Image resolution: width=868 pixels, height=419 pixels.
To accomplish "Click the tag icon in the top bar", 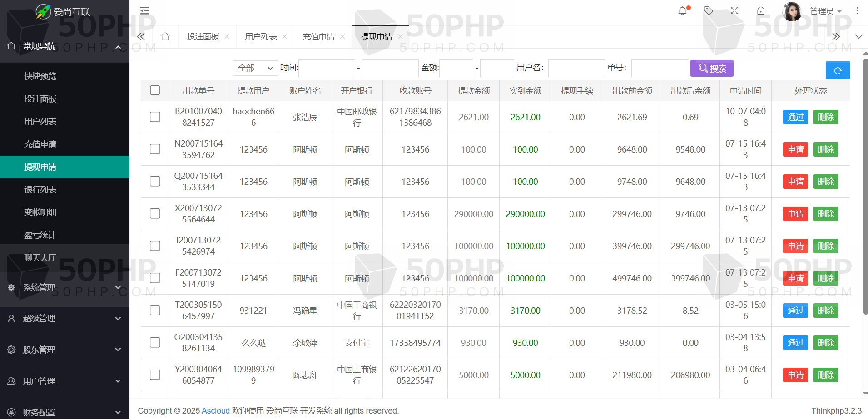I will pos(708,11).
